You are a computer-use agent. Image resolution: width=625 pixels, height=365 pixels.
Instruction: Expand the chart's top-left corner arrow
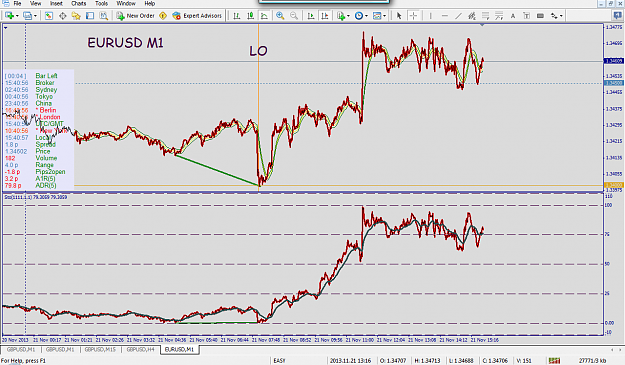[6, 27]
